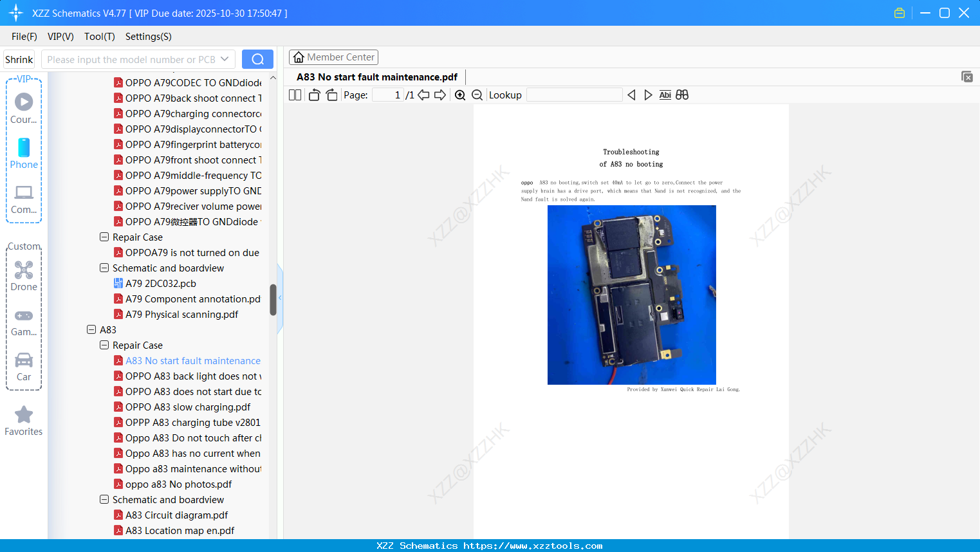Open the VIP menu

60,37
